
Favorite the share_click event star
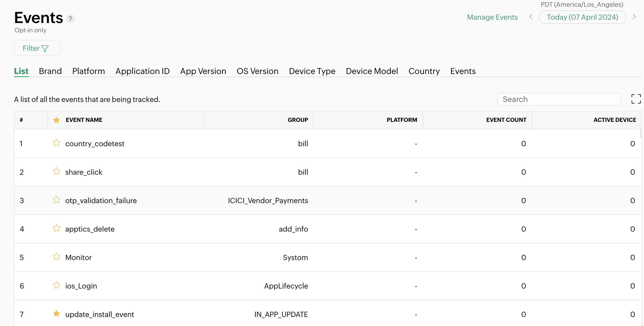point(56,171)
